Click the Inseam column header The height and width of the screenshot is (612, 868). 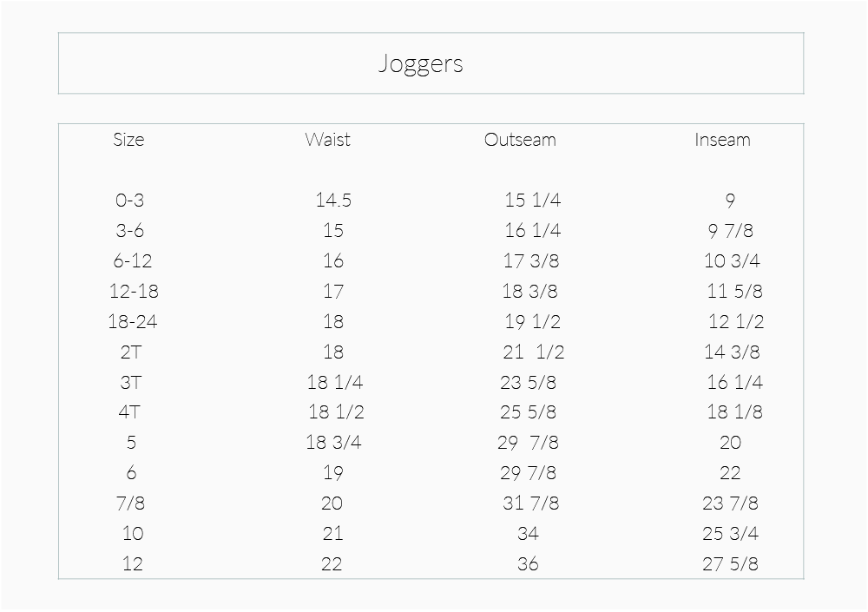pyautogui.click(x=722, y=140)
